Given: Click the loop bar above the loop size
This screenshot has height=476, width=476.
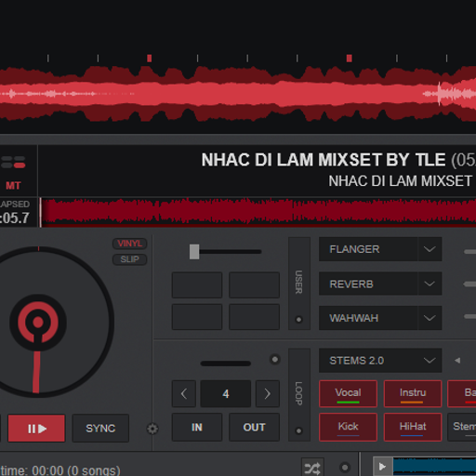Looking at the screenshot, I should [226, 364].
